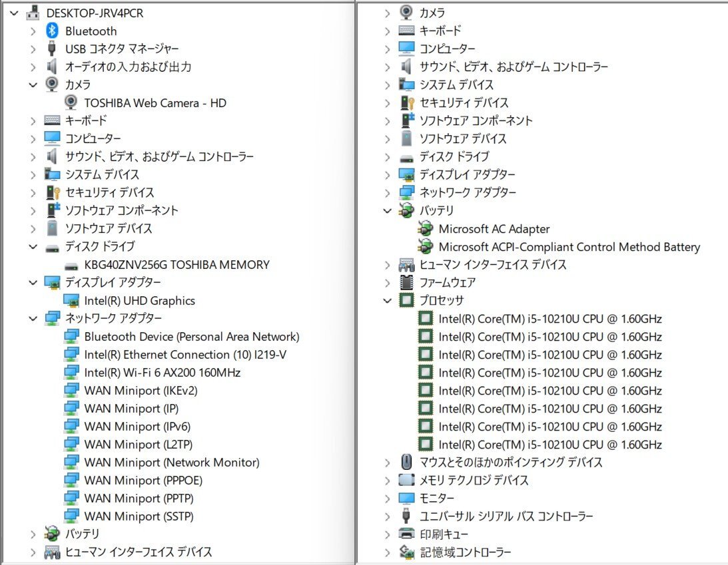Image resolution: width=728 pixels, height=565 pixels.
Task: Collapse the プロセッサ category
Action: [387, 301]
